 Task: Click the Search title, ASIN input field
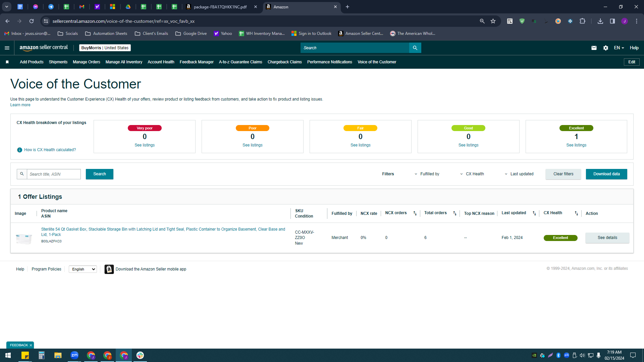(54, 174)
